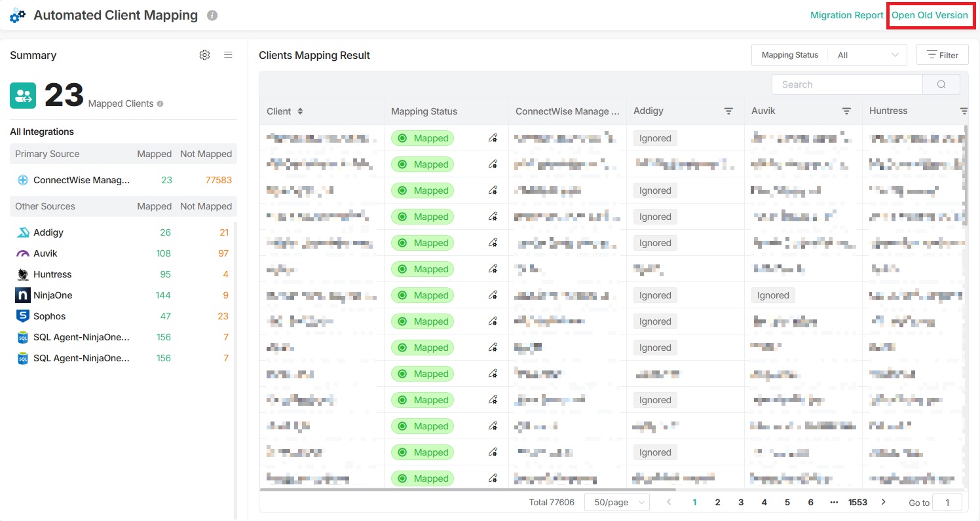Click the edit mapping icon in first row
980x521 pixels.
point(493,138)
